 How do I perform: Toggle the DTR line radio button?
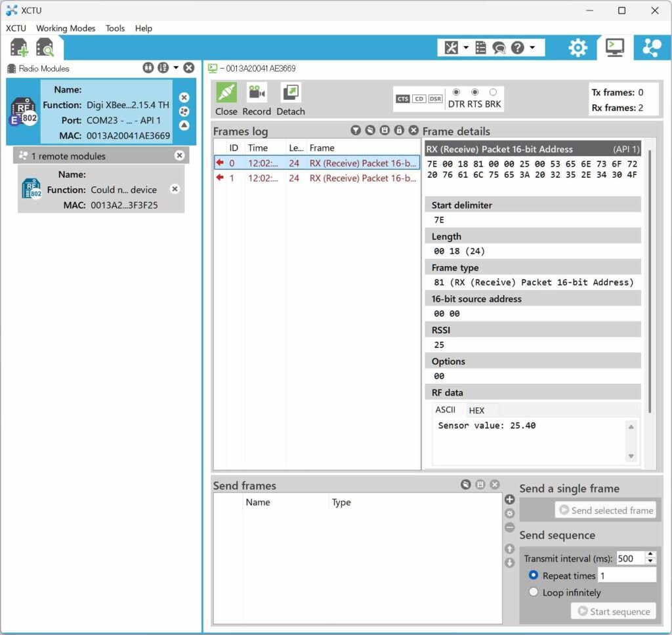(x=457, y=92)
